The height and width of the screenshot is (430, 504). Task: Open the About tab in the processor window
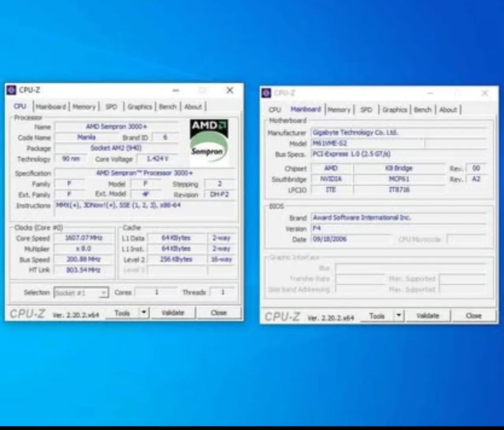[193, 107]
